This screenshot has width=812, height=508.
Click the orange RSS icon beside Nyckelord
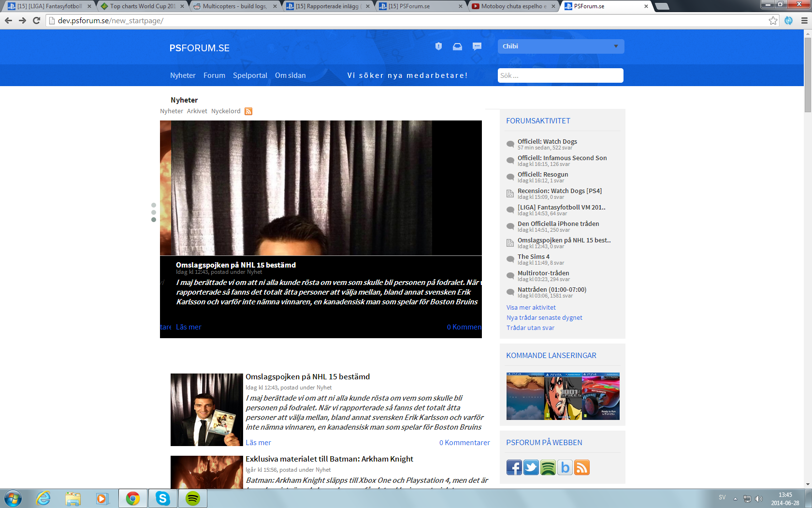248,111
